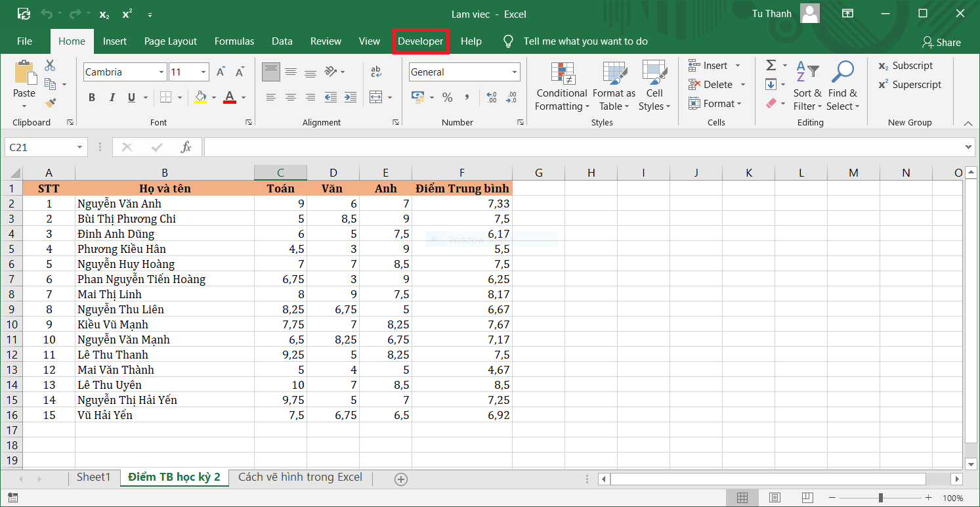Image resolution: width=980 pixels, height=507 pixels.
Task: Click Increase Font Size icon
Action: [221, 72]
